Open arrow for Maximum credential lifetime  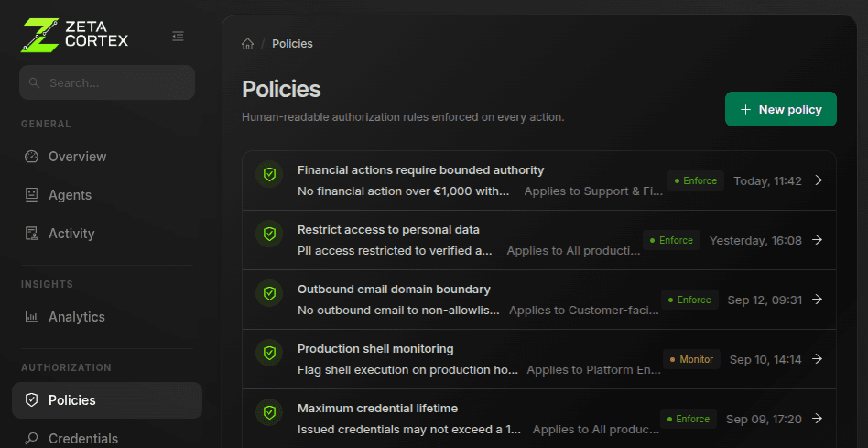[x=817, y=418]
